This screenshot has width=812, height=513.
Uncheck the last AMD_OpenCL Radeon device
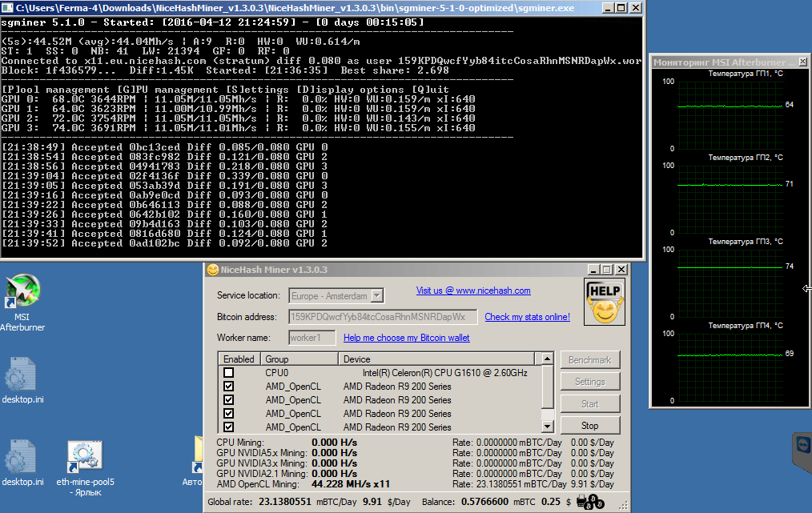coord(228,427)
